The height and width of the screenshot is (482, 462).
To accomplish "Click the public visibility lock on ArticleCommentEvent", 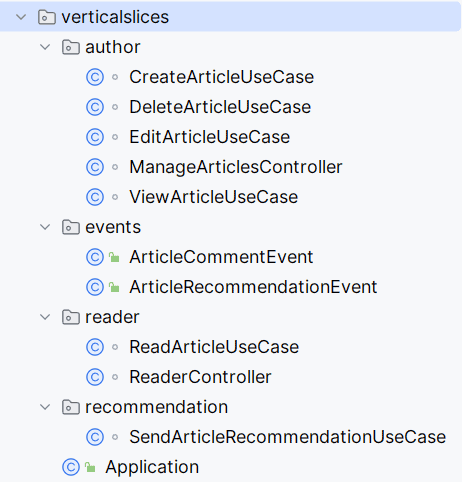I will point(114,257).
